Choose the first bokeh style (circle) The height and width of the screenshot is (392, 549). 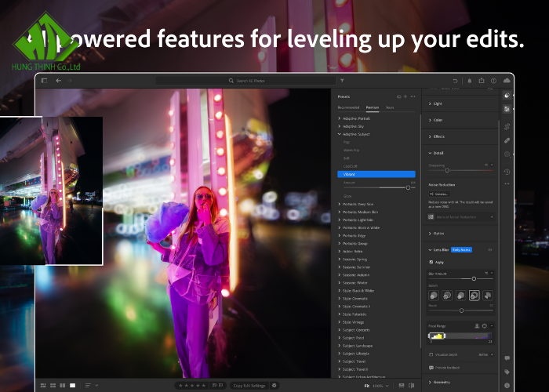(x=434, y=296)
